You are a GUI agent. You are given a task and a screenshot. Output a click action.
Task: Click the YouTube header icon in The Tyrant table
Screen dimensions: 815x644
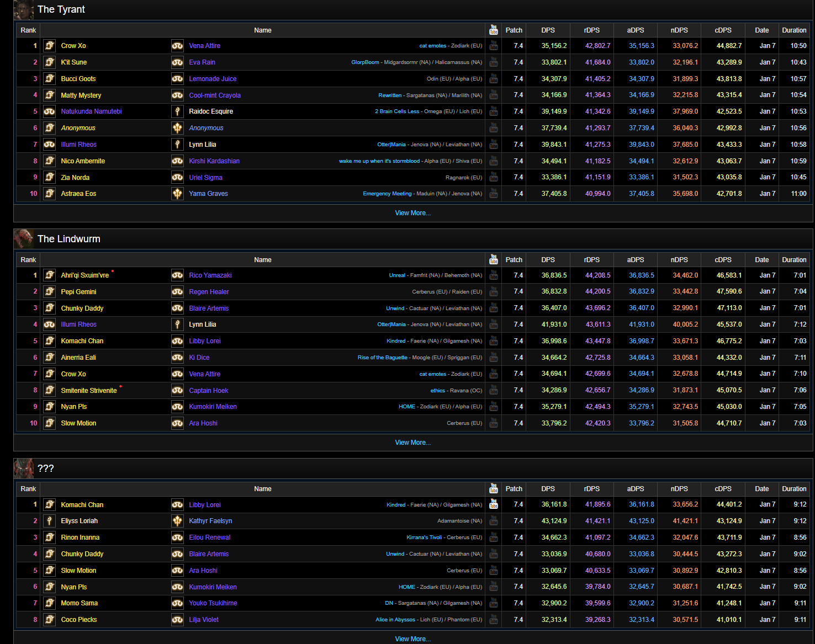[494, 30]
